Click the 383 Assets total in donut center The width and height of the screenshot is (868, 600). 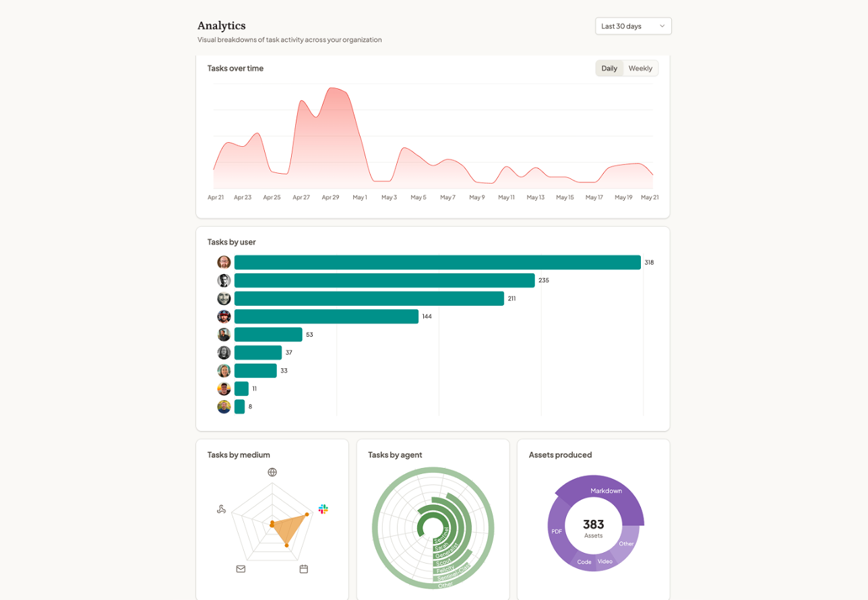click(594, 527)
